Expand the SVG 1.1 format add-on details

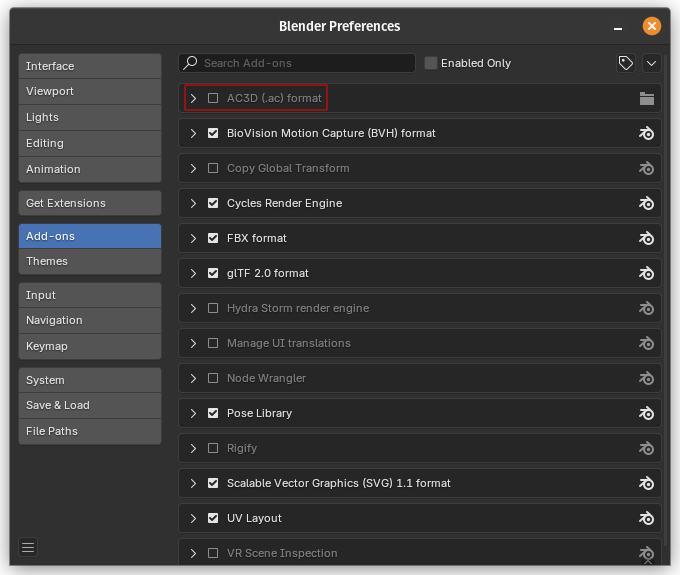(x=193, y=484)
